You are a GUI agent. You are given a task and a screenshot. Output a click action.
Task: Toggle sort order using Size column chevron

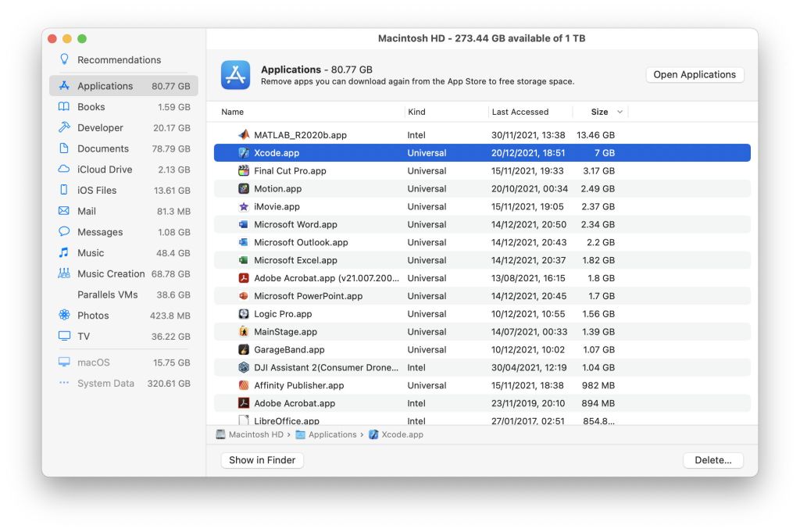point(620,112)
